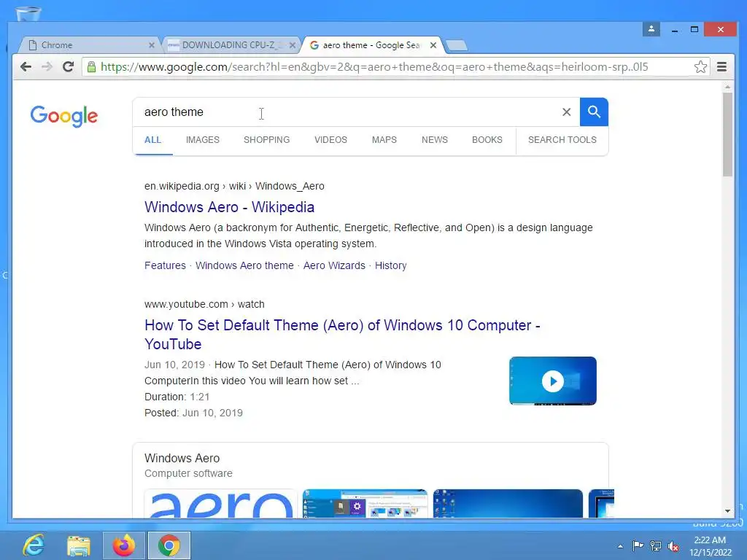Switch to BOOKS results
The width and height of the screenshot is (747, 560).
487,140
